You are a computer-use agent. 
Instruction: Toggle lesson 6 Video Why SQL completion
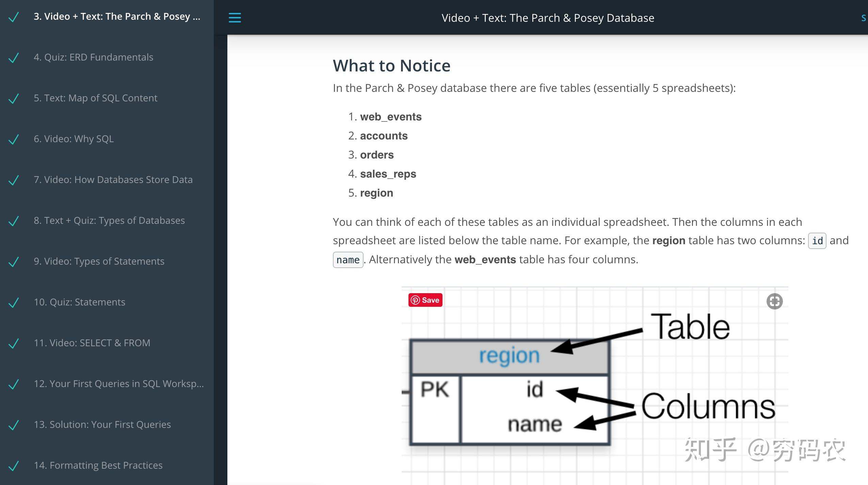16,138
